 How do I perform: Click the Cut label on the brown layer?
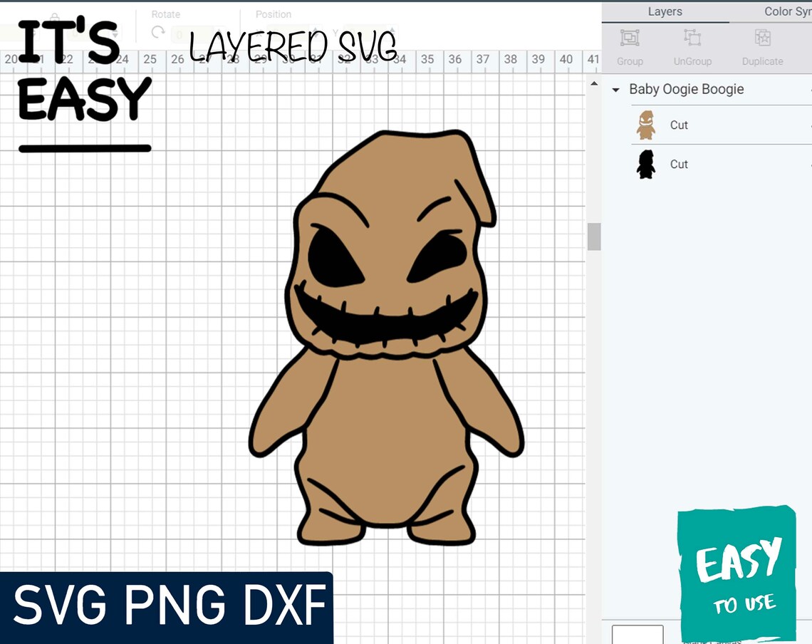coord(678,125)
